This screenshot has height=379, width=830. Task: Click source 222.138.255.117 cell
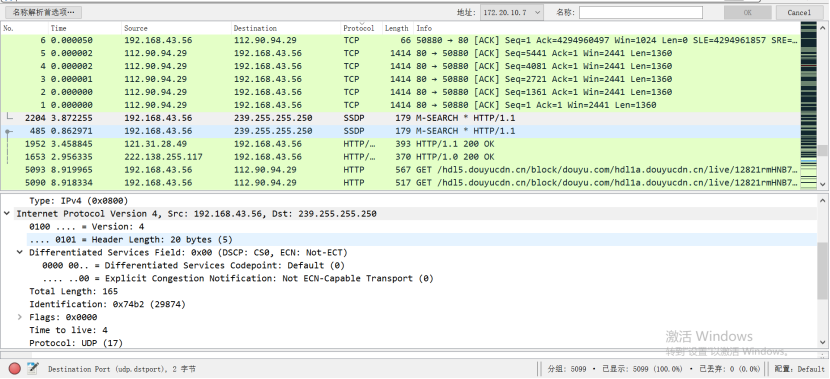[164, 157]
